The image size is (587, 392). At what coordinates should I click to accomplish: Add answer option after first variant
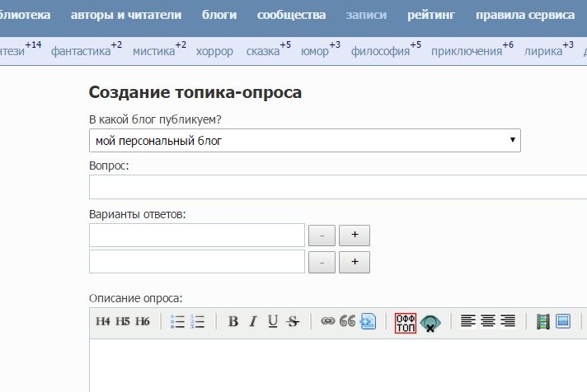(x=355, y=235)
